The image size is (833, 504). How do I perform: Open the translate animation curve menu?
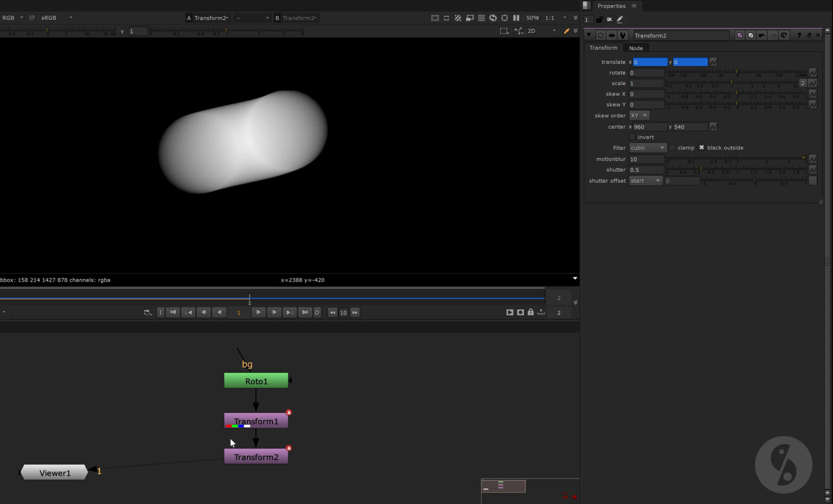tap(714, 62)
